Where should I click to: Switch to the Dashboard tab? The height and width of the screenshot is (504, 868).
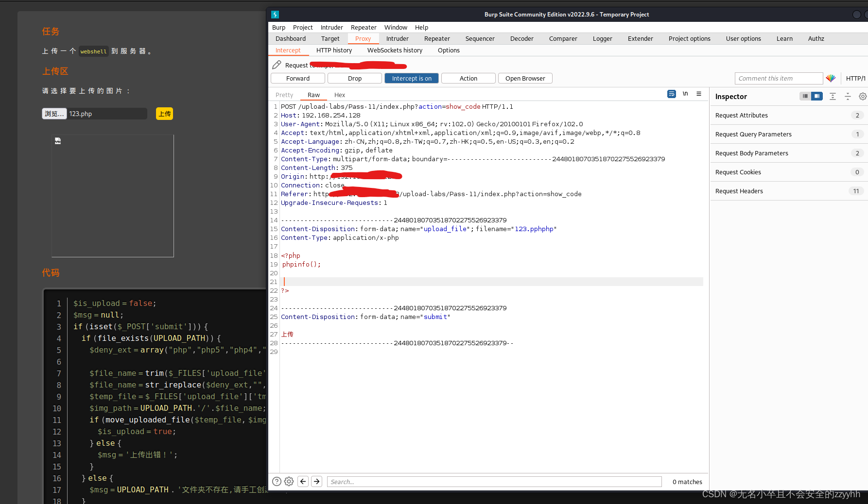tap(291, 38)
